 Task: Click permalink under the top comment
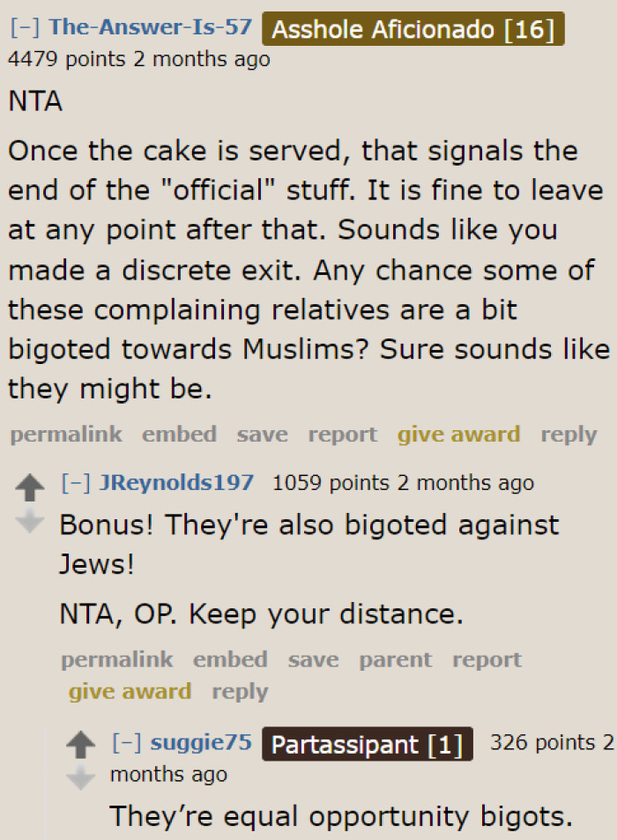(66, 434)
